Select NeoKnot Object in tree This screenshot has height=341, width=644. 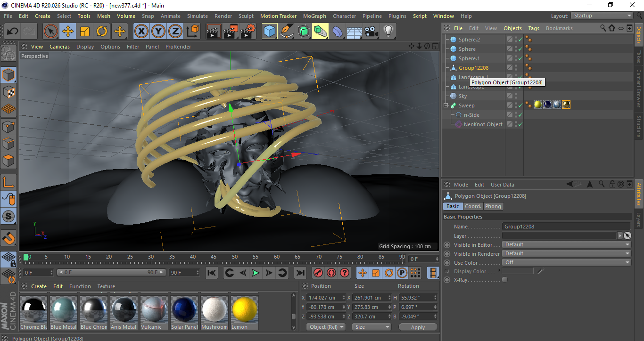pos(483,124)
